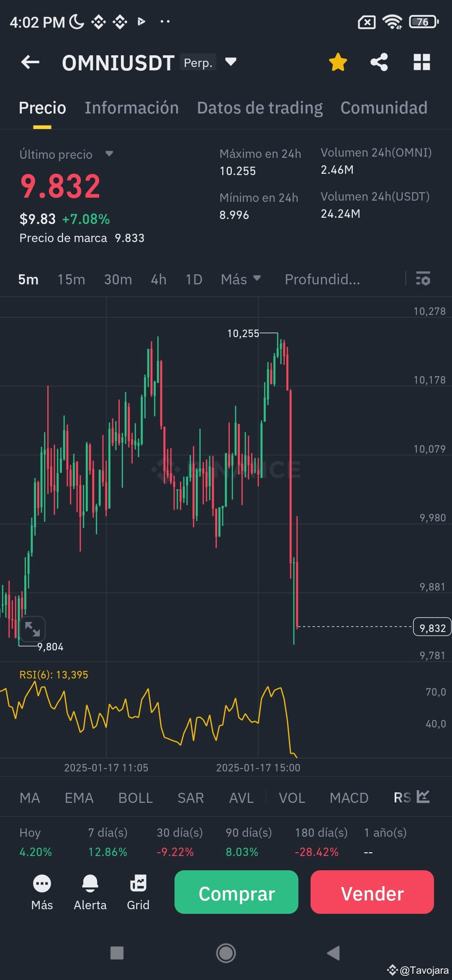This screenshot has height=980, width=452.
Task: Open the Alerta bell icon
Action: [90, 892]
